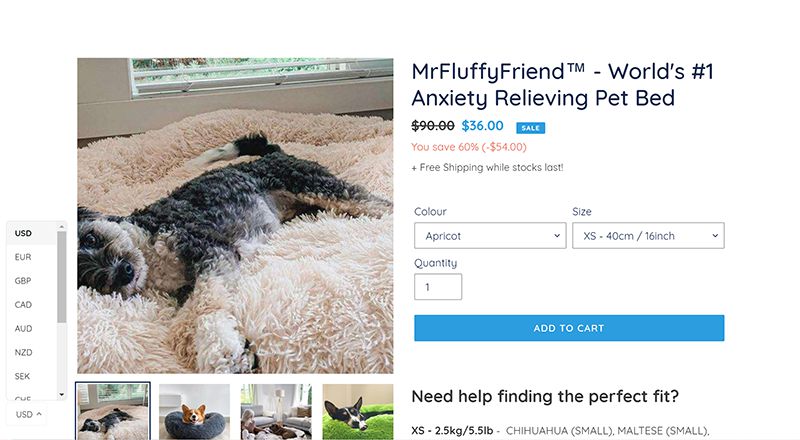
Task: Click the Quantity input field
Action: point(438,287)
